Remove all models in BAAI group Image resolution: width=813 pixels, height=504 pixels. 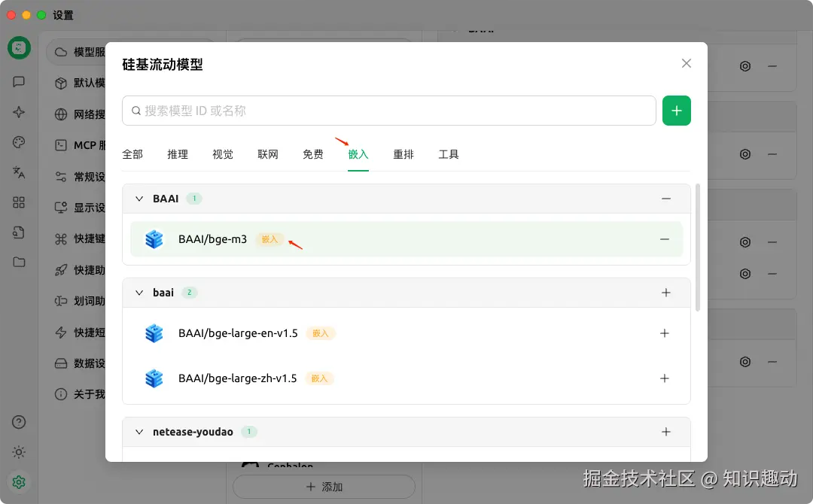665,199
